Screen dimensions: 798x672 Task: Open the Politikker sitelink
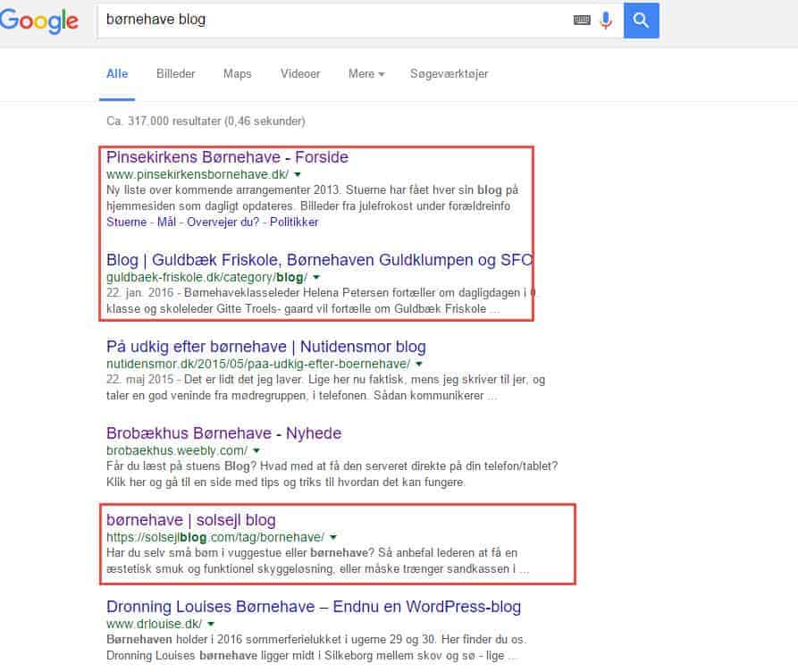(x=294, y=222)
